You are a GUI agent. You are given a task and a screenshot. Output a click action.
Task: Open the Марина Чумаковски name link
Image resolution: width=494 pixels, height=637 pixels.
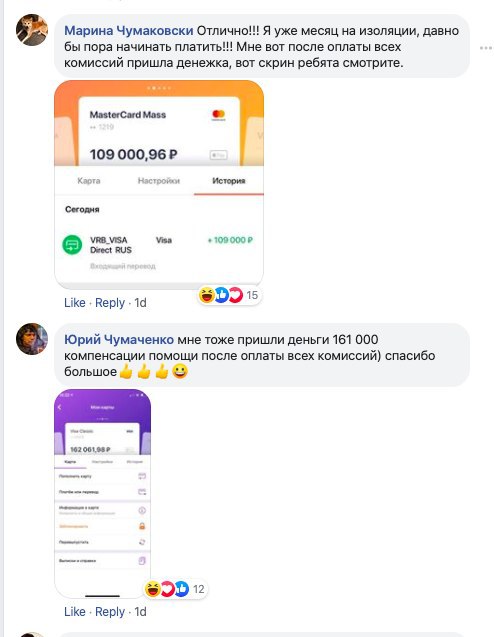[129, 30]
